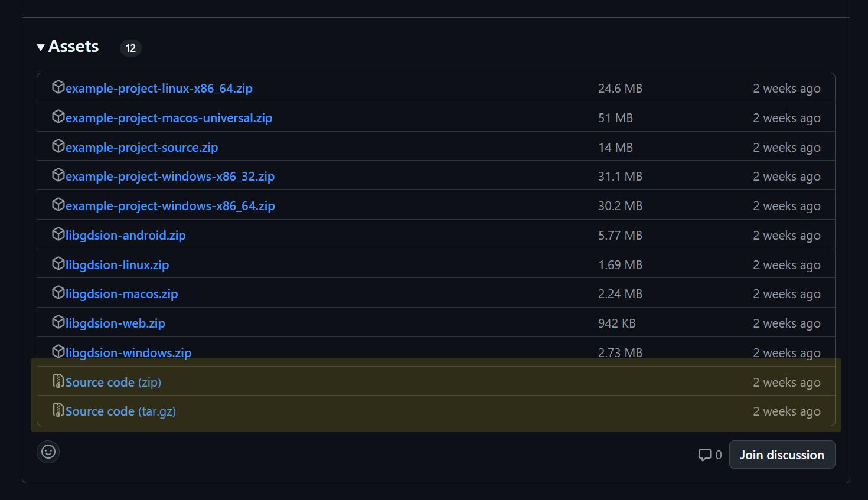
Task: Download example-project-source.zip
Action: click(x=142, y=148)
